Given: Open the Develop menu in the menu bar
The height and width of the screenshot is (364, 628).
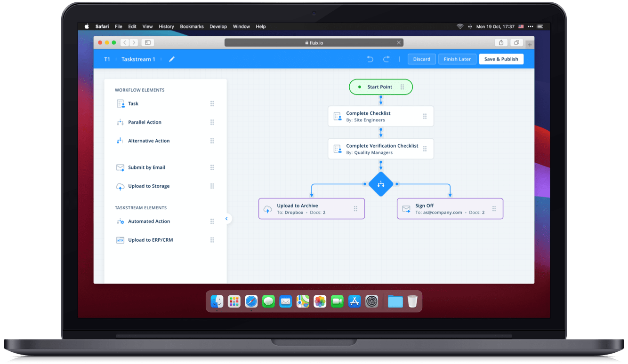Looking at the screenshot, I should [218, 26].
